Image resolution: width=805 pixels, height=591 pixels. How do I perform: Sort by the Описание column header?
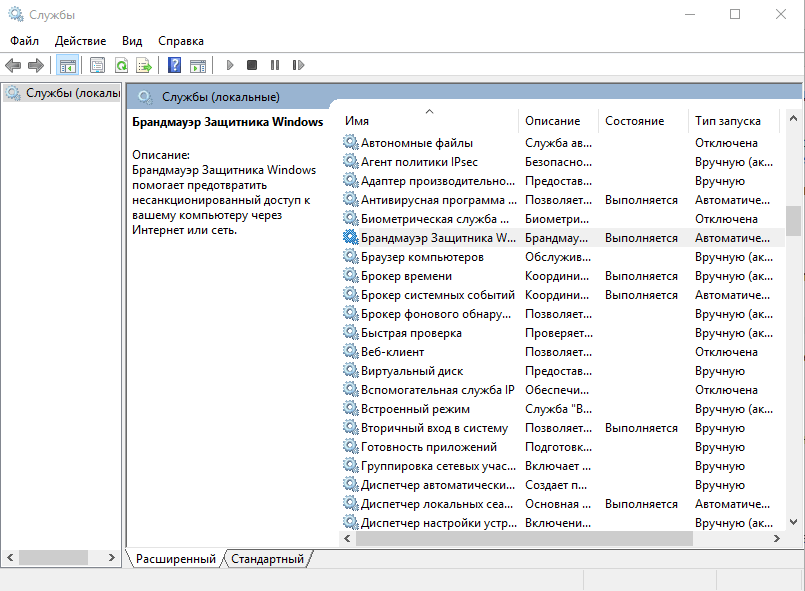click(559, 121)
